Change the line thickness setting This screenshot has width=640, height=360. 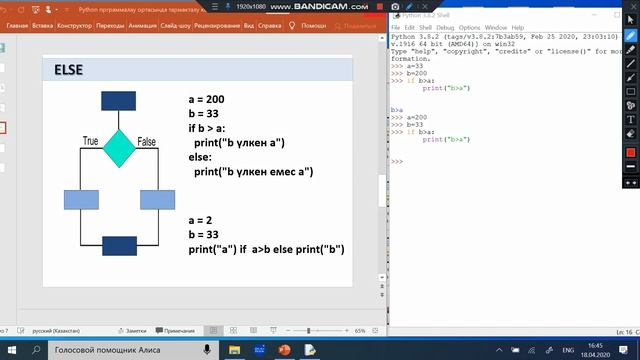click(x=631, y=167)
